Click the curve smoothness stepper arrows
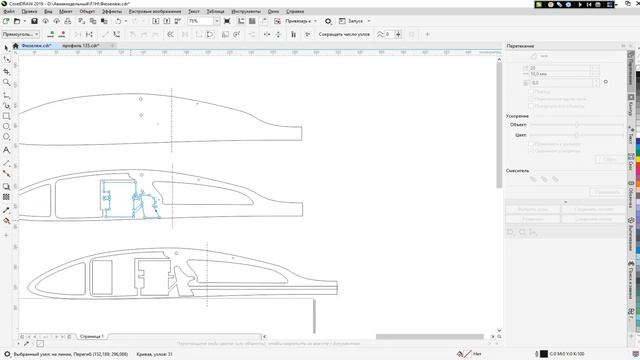Screen dimensions: 640x360 (398, 34)
